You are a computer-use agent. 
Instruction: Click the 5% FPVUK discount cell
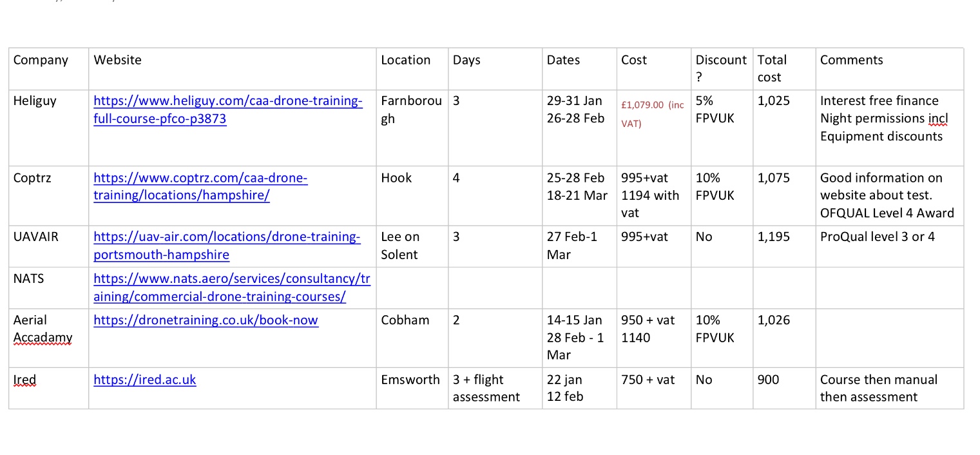[x=722, y=127]
